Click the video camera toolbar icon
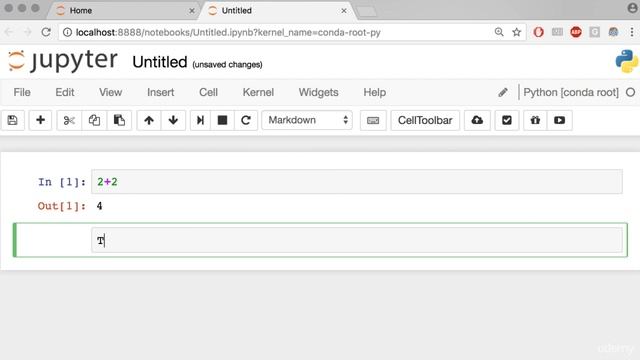 560,120
